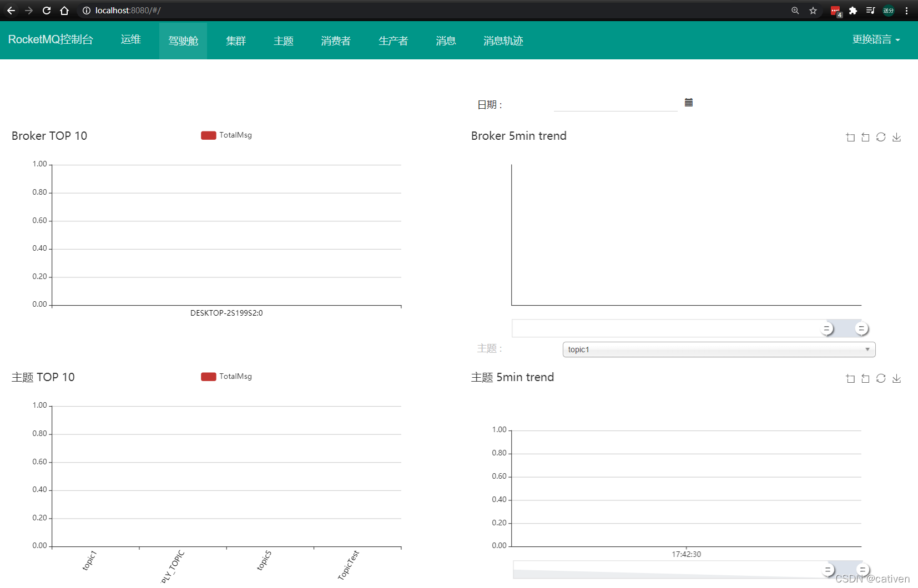Click the topic5 axis label in 主题 TOP 10

pyautogui.click(x=264, y=560)
